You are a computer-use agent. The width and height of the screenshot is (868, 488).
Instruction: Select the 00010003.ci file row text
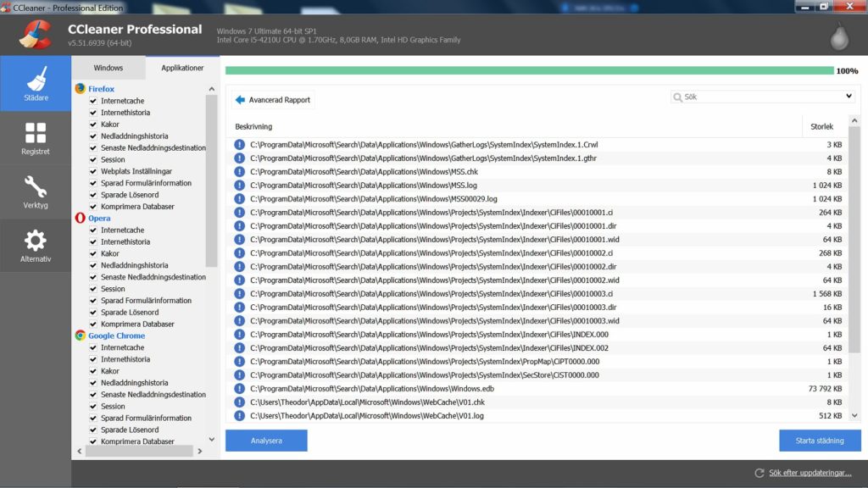pyautogui.click(x=431, y=294)
